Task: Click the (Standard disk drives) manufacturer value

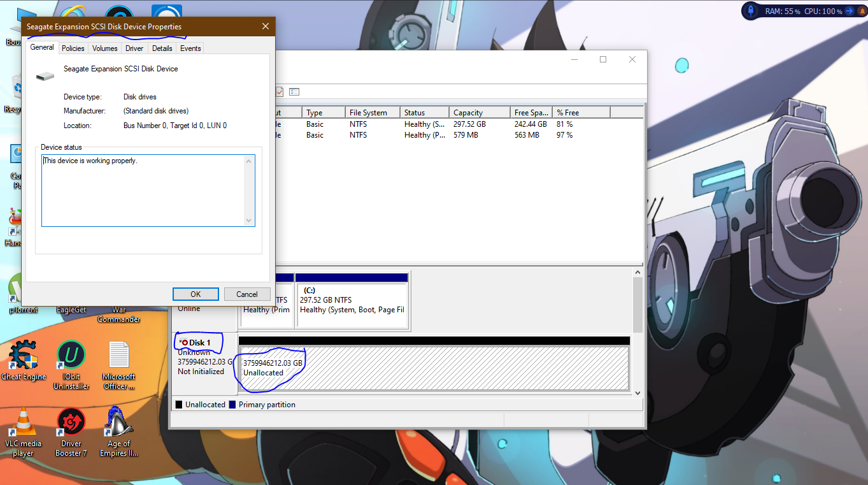Action: [156, 111]
